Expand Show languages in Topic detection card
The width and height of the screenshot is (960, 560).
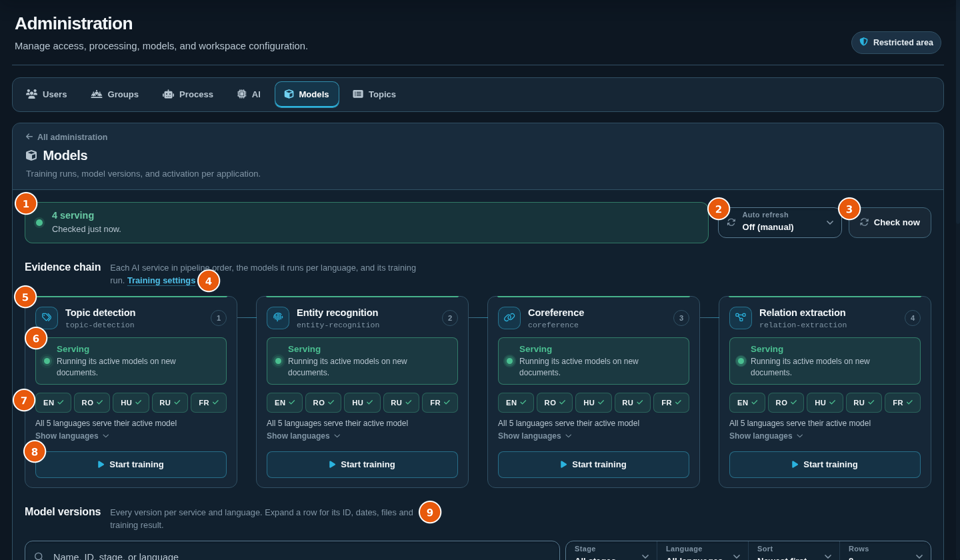(x=72, y=436)
